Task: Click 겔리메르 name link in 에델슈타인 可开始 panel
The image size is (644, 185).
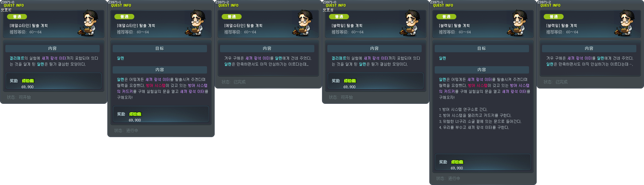Action: (17, 58)
